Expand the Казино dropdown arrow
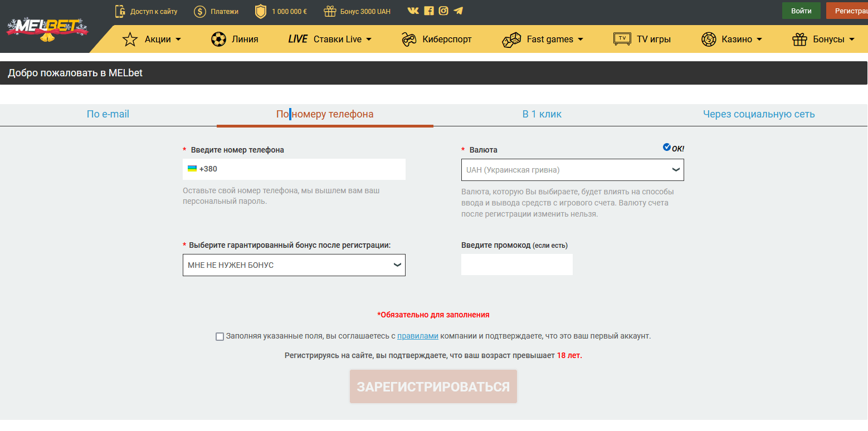 pos(759,40)
